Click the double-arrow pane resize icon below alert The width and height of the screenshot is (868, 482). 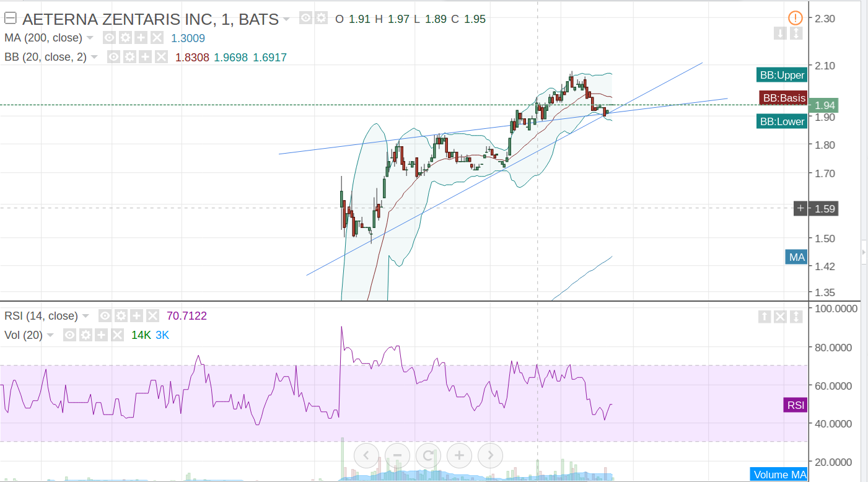796,33
